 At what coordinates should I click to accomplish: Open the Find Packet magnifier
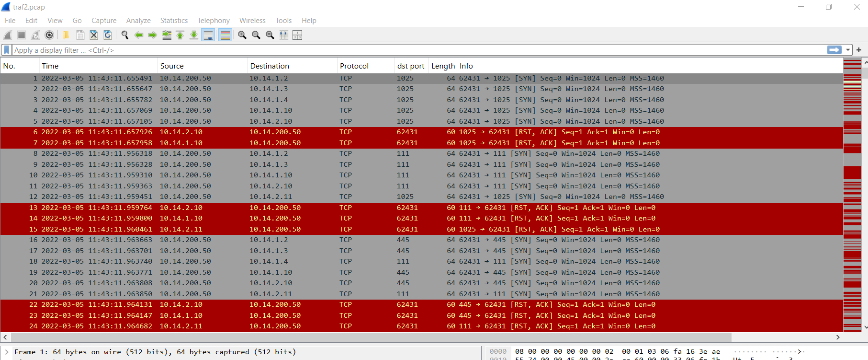pos(125,35)
